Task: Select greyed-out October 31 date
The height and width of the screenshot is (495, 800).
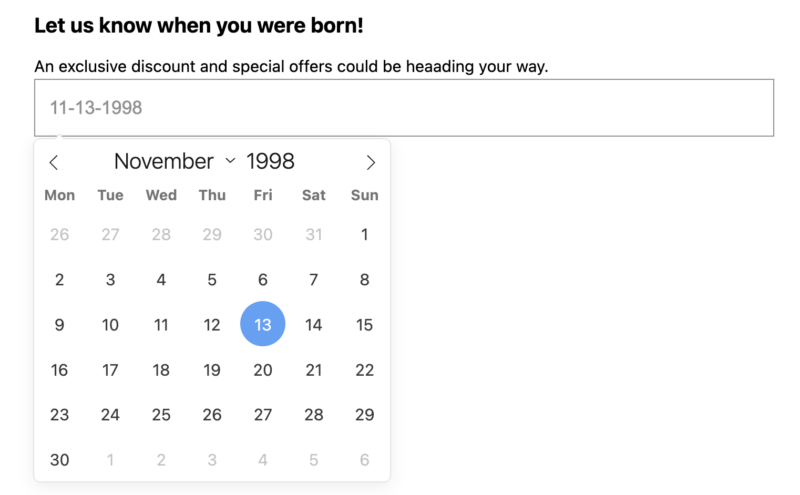Action: tap(314, 235)
